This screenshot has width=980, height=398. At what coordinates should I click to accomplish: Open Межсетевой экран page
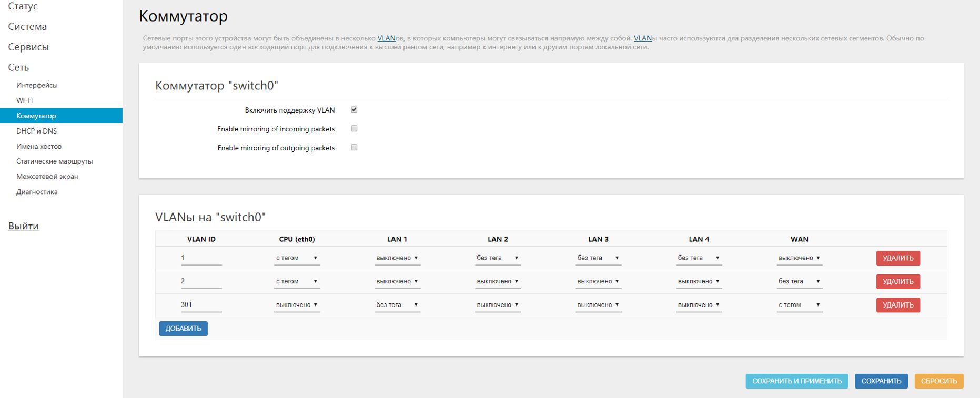pos(47,177)
